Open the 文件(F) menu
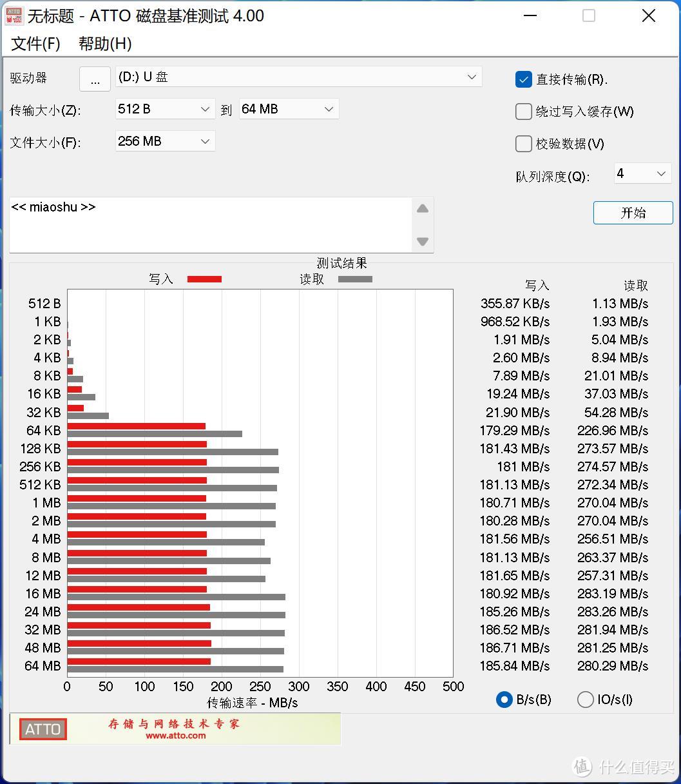This screenshot has width=681, height=784. tap(36, 44)
